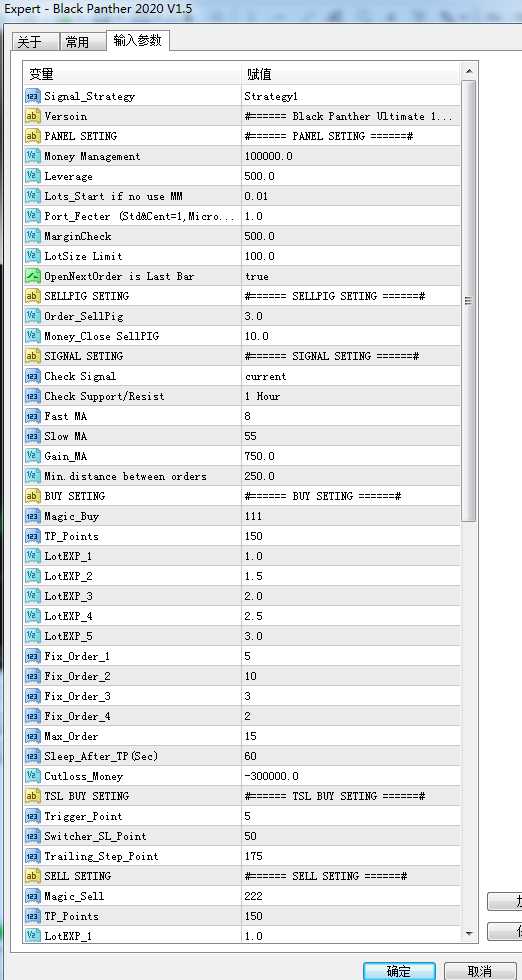
Task: Click the integer icon beside Magic_Sell
Action: pos(32,896)
